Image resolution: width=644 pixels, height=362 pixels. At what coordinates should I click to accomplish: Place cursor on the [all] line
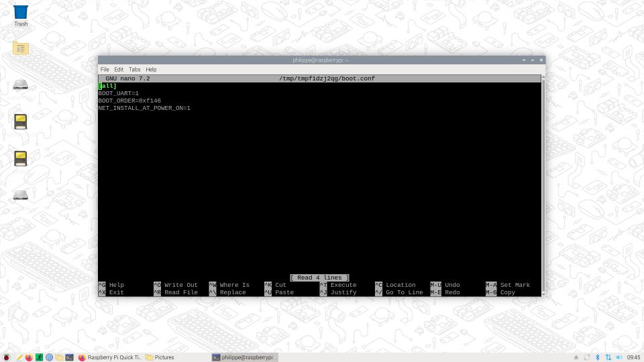coord(107,86)
